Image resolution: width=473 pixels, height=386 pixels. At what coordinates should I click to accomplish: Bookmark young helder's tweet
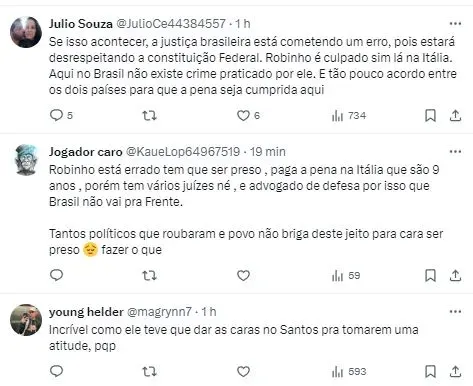click(430, 371)
